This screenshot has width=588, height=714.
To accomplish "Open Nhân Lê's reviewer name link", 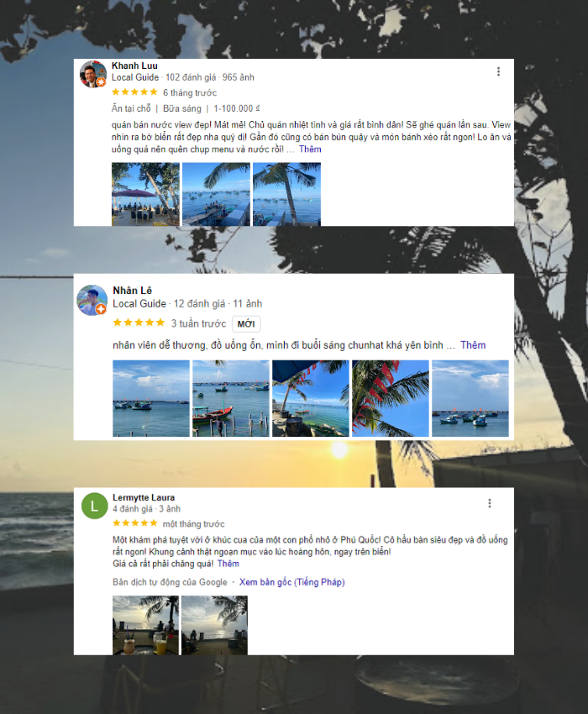I will point(132,291).
